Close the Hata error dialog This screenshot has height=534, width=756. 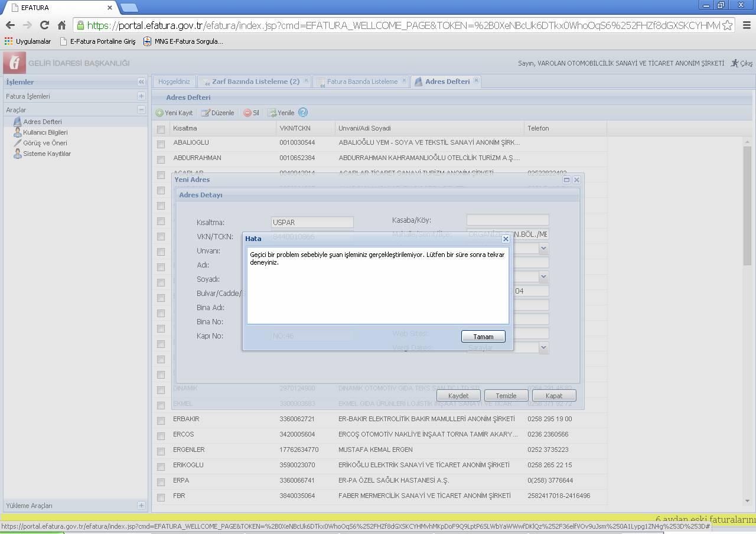(506, 239)
